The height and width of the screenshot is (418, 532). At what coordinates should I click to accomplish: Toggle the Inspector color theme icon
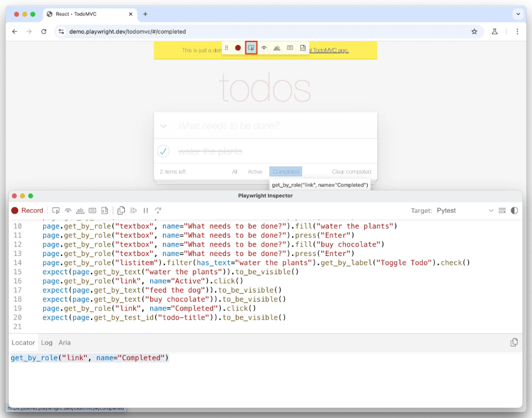(514, 210)
